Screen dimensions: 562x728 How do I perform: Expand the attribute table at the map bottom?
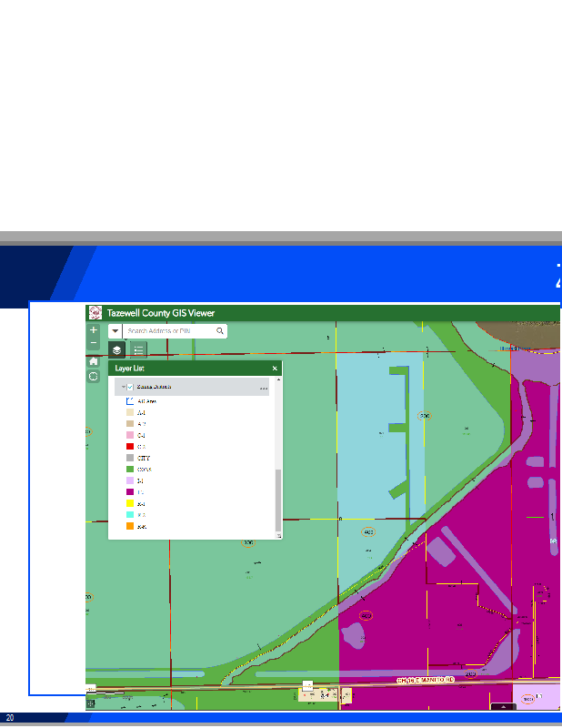coord(503,706)
